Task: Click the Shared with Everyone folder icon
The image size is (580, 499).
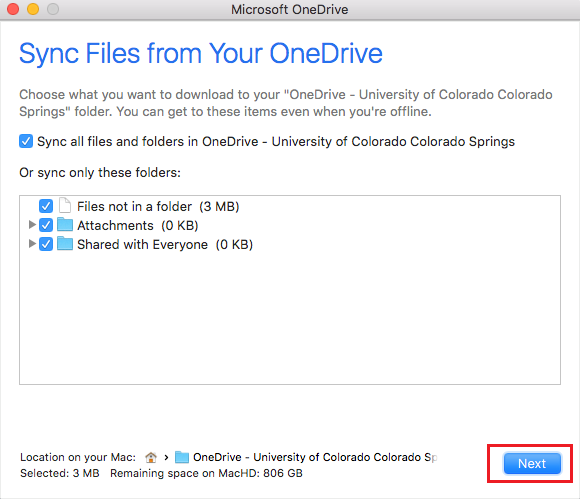Action: (x=65, y=243)
